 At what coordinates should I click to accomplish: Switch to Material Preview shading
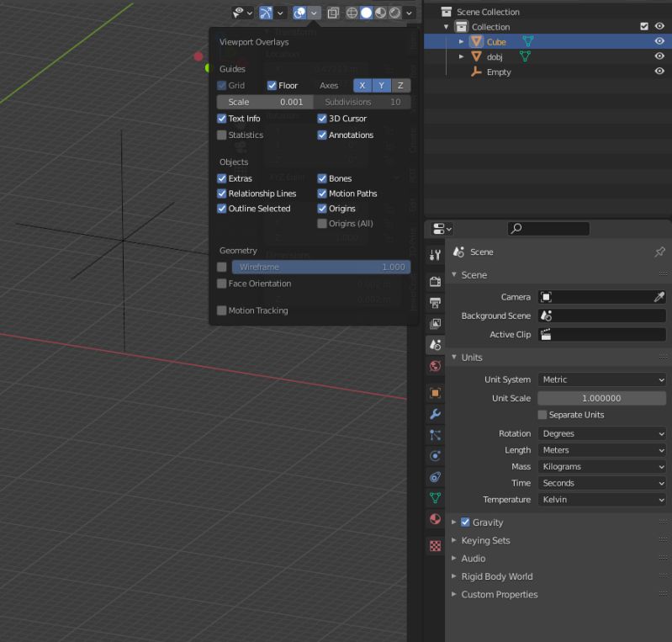coord(380,13)
